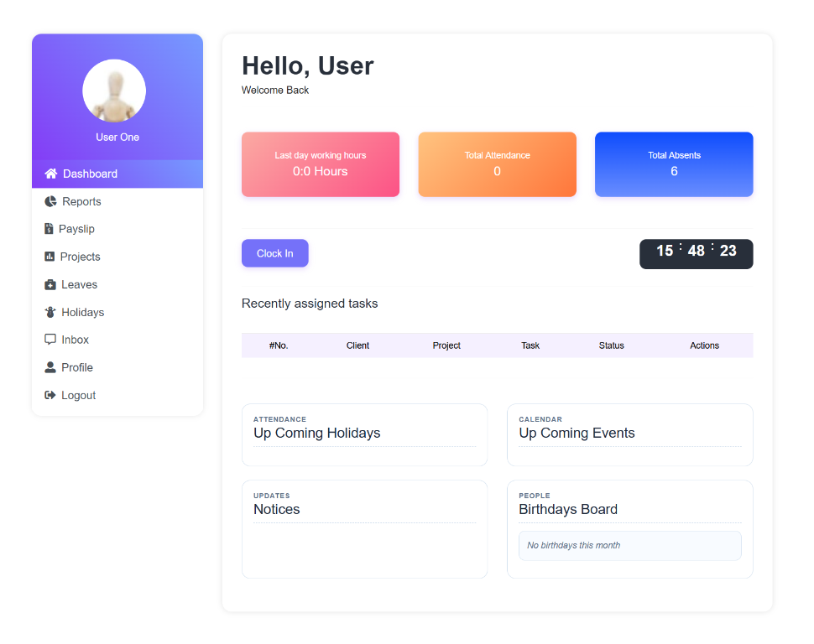View the Holidays page

pyautogui.click(x=117, y=312)
